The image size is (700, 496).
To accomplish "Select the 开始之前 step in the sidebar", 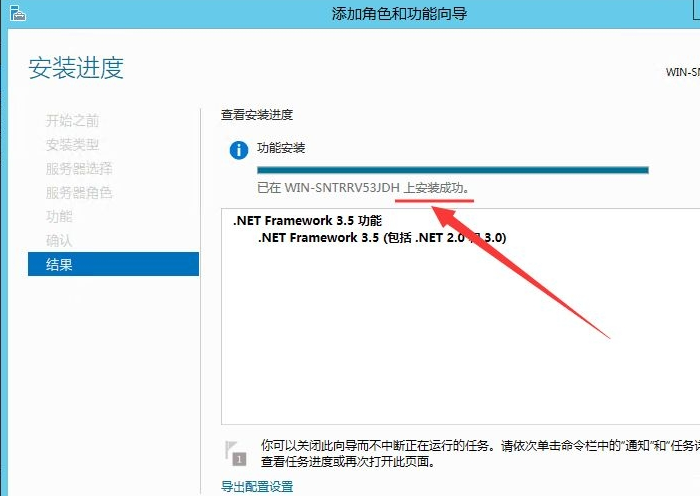I will tap(72, 121).
